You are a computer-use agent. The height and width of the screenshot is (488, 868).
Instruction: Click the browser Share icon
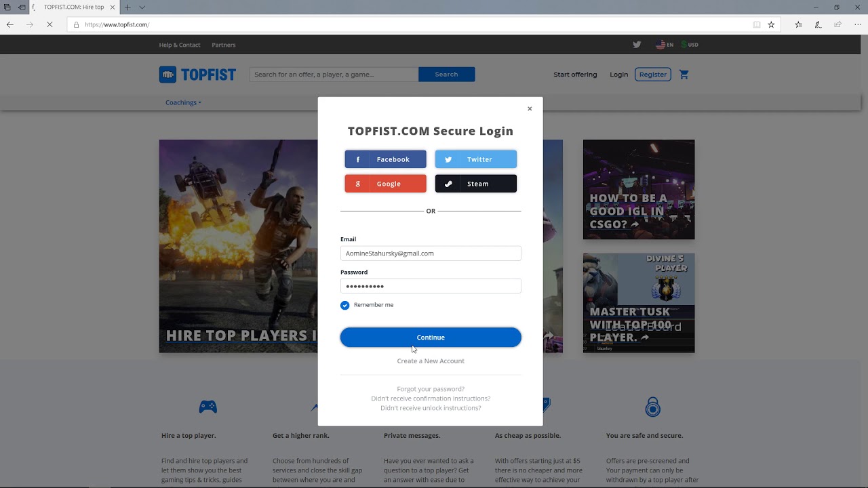tap(837, 24)
